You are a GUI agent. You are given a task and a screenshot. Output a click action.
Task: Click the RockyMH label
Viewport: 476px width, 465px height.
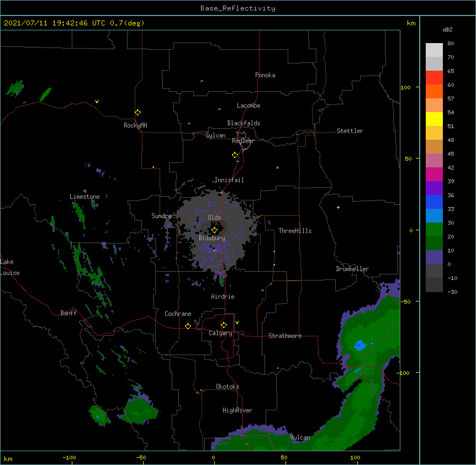click(135, 125)
